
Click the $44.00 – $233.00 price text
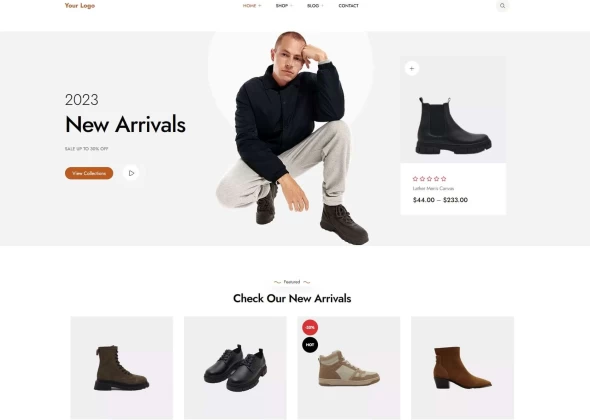tap(440, 200)
